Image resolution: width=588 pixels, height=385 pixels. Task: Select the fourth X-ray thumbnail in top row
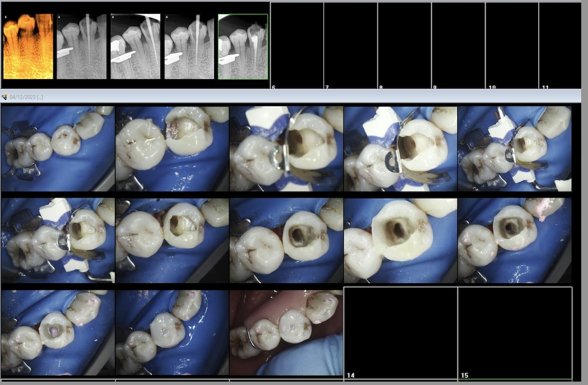coord(189,47)
